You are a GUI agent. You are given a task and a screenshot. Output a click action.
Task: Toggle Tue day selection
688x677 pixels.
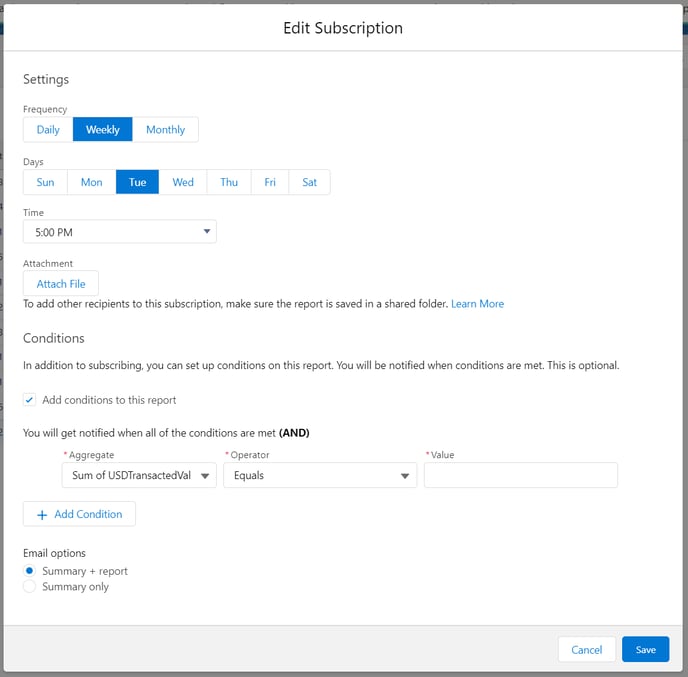pyautogui.click(x=137, y=182)
